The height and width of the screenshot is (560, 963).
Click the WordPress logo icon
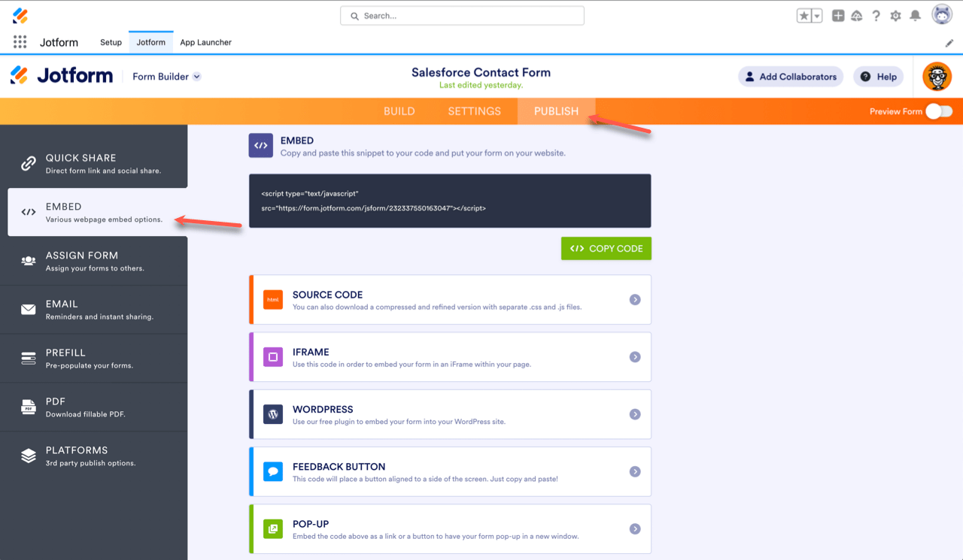pos(273,414)
